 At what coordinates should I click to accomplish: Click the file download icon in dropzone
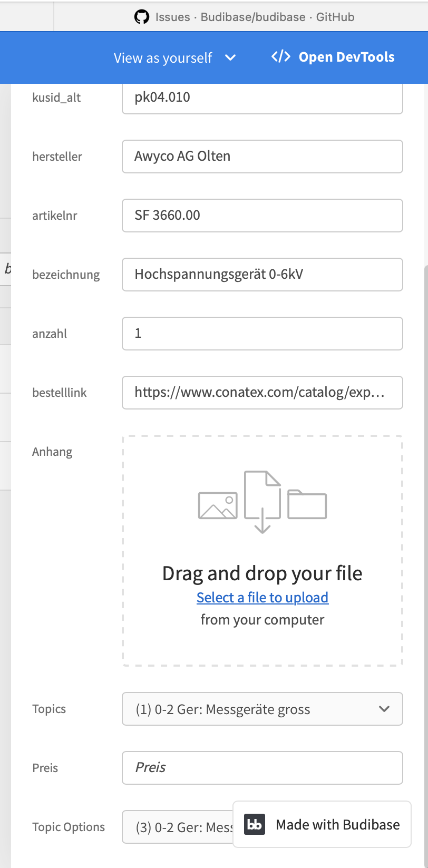tap(262, 502)
